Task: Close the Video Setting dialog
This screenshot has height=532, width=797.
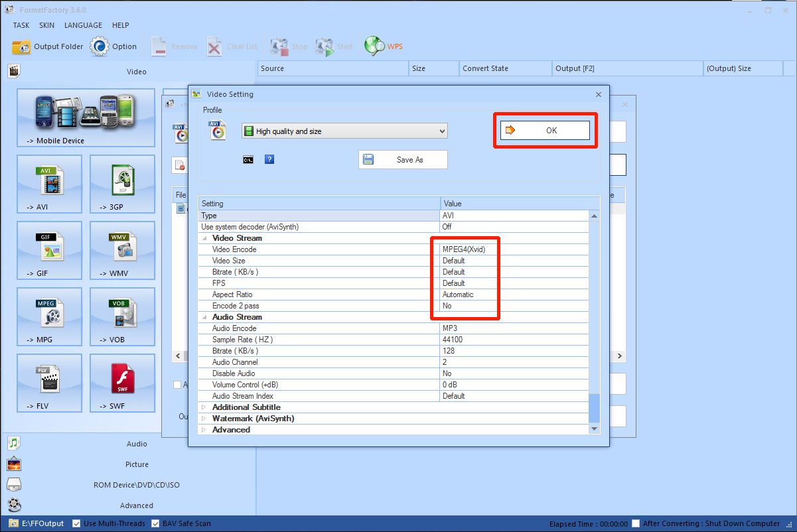Action: (599, 94)
